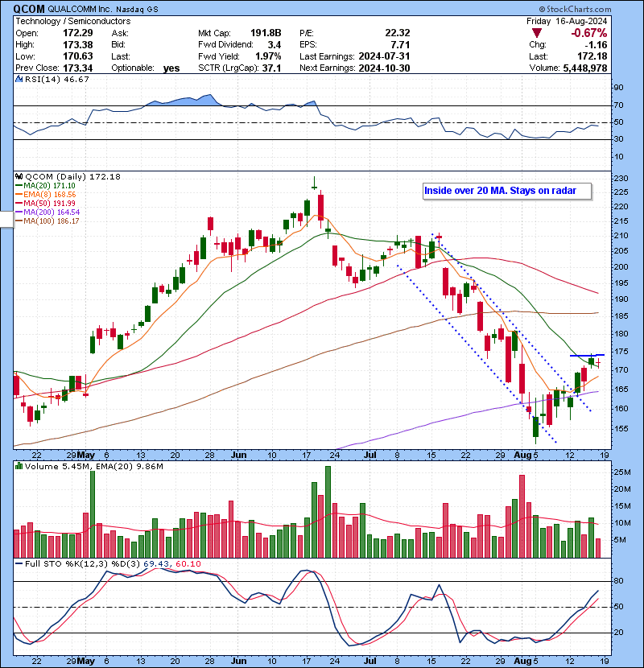Image resolution: width=644 pixels, height=668 pixels.
Task: Click the Jun label on price chart axis
Action: 238,455
